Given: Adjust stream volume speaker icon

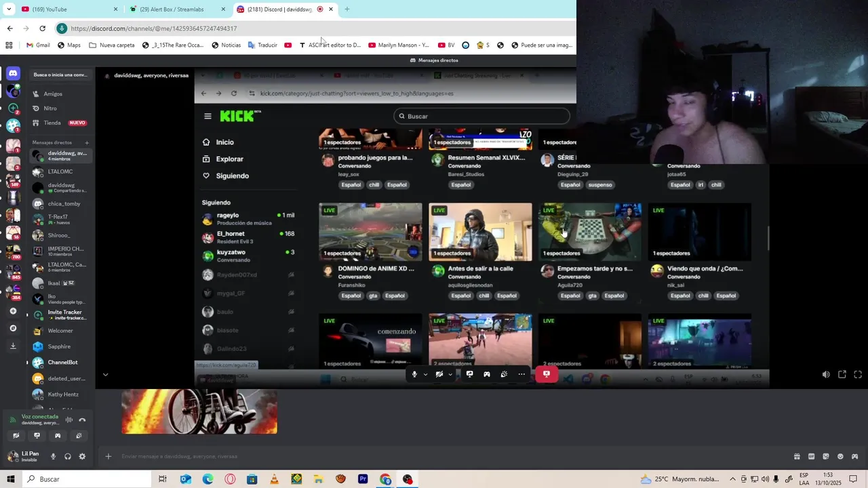Looking at the screenshot, I should point(826,374).
